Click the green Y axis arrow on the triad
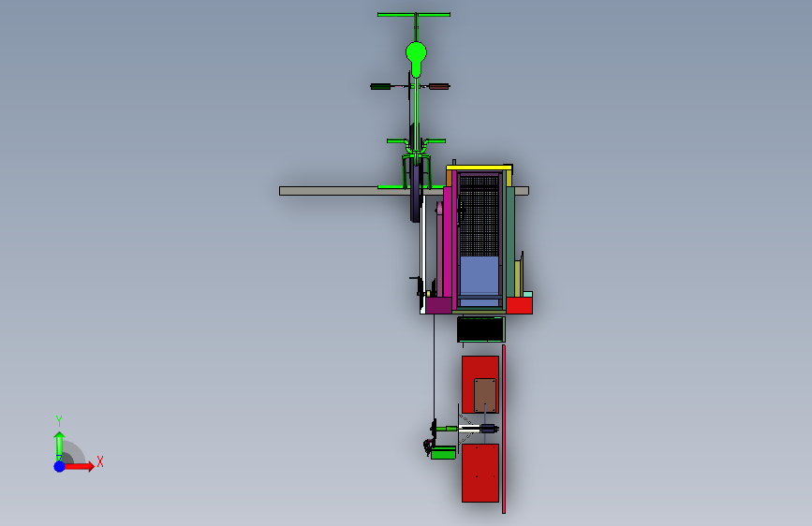This screenshot has height=526, width=812. 59,446
